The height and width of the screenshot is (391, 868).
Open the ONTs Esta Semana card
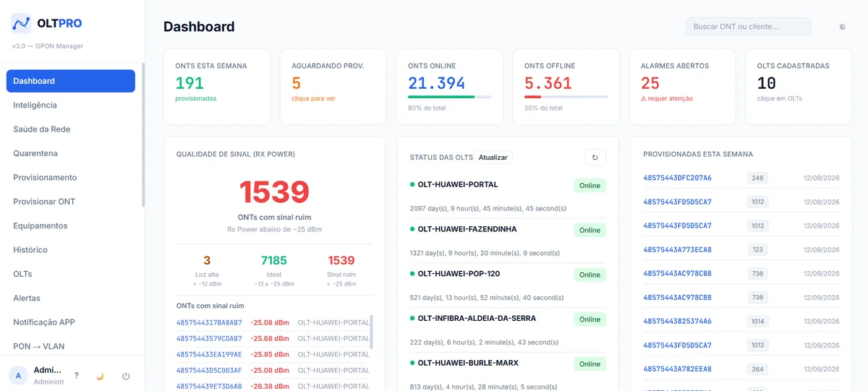[x=217, y=87]
